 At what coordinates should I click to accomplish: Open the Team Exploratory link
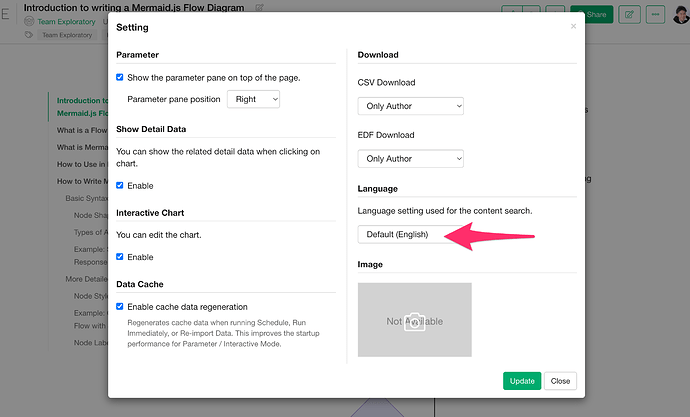point(66,22)
